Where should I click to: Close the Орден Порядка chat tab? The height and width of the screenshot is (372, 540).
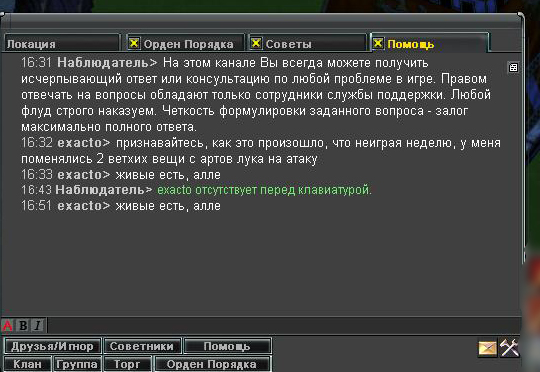pos(134,43)
